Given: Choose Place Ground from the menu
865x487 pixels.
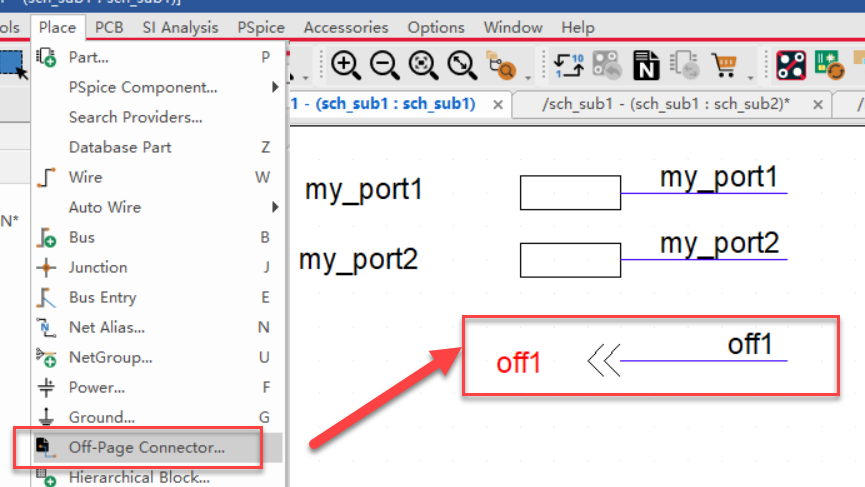Looking at the screenshot, I should click(x=101, y=417).
